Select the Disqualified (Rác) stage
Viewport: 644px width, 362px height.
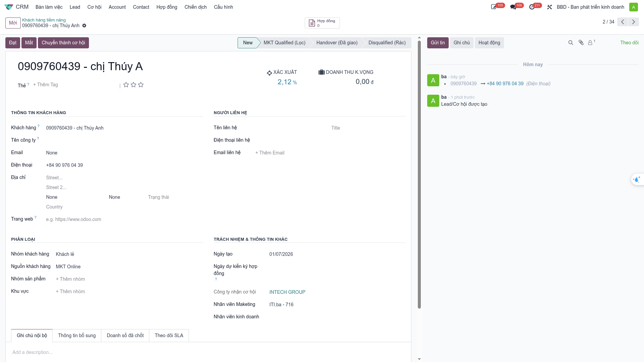click(387, 43)
